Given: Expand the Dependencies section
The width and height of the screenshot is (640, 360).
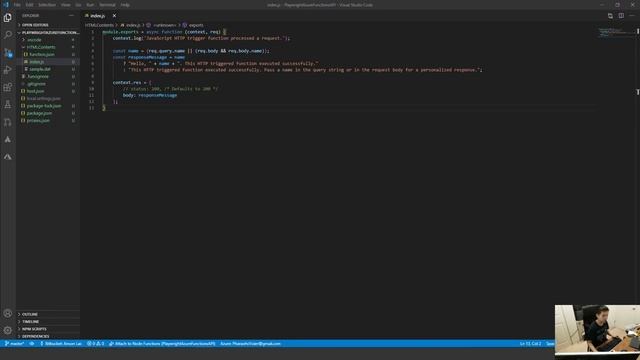Looking at the screenshot, I should tap(48, 336).
